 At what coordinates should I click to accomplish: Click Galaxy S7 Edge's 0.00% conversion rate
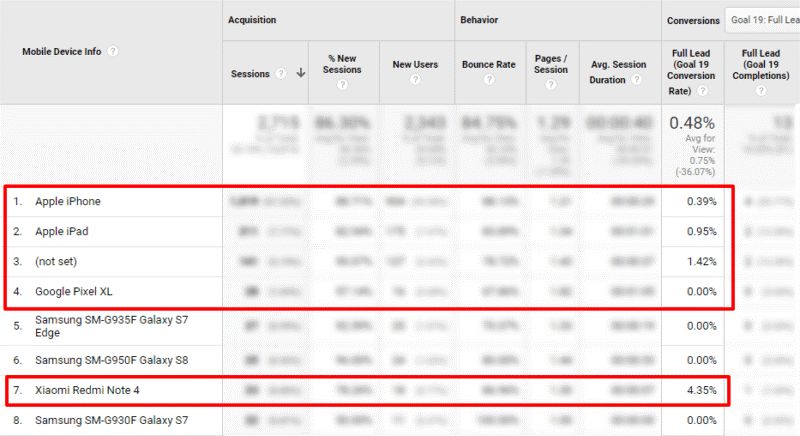click(702, 326)
